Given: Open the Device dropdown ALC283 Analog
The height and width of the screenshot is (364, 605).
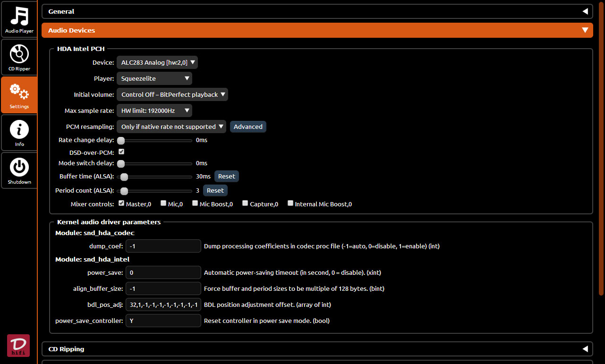Looking at the screenshot, I should coord(157,62).
